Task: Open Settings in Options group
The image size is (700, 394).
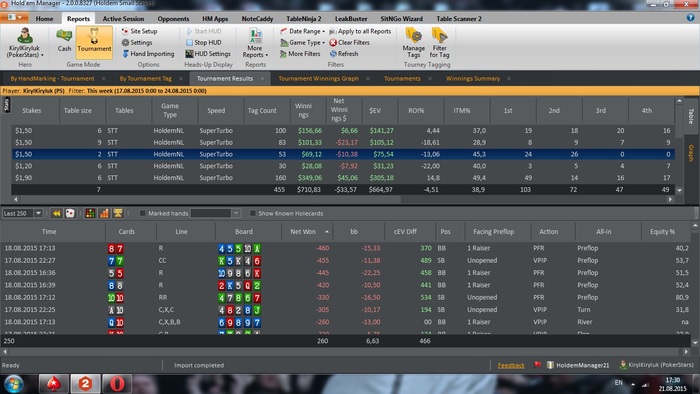Action: click(137, 42)
